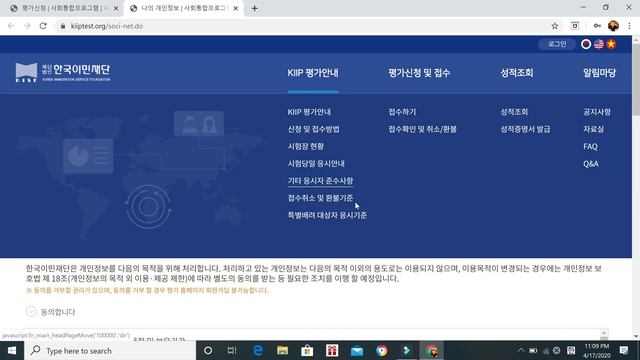Click the Korea Immigration Service Foundation logo

pyautogui.click(x=63, y=73)
